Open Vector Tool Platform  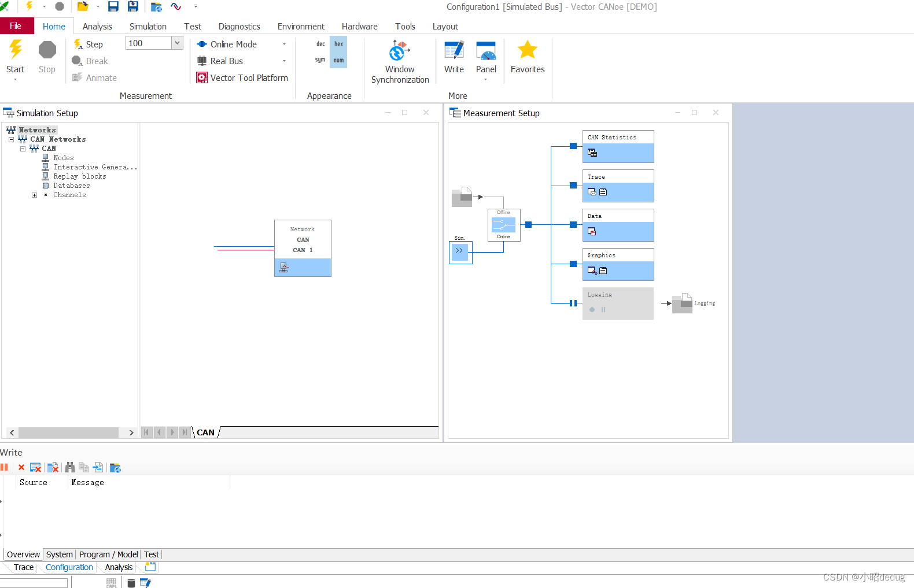click(242, 77)
